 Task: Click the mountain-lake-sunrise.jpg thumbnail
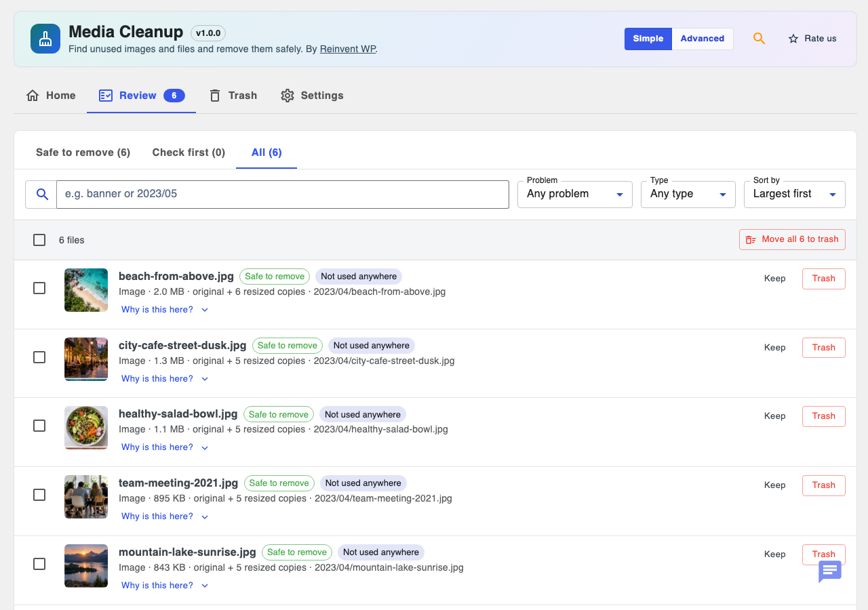[x=86, y=566]
